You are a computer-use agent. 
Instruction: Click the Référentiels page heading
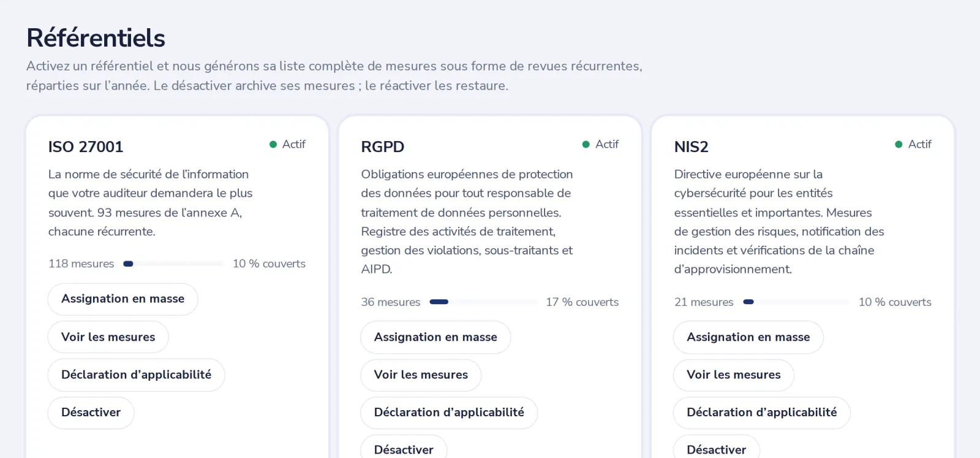pyautogui.click(x=96, y=38)
